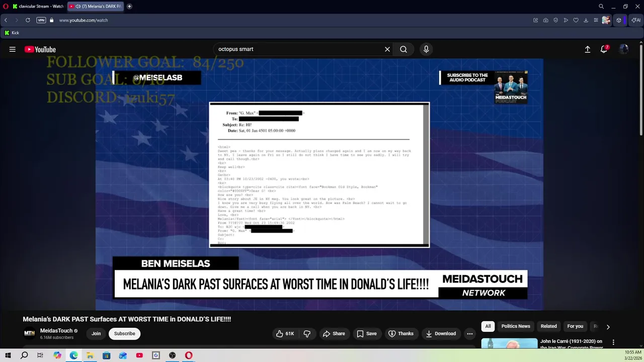The height and width of the screenshot is (362, 644).
Task: Open the YouTube upload icon
Action: pos(587,49)
